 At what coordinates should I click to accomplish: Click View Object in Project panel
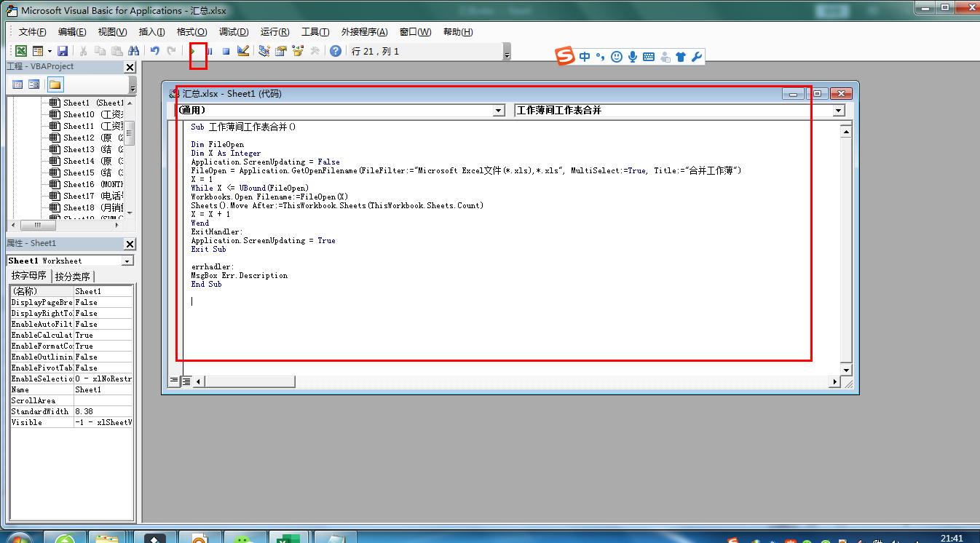pyautogui.click(x=33, y=84)
